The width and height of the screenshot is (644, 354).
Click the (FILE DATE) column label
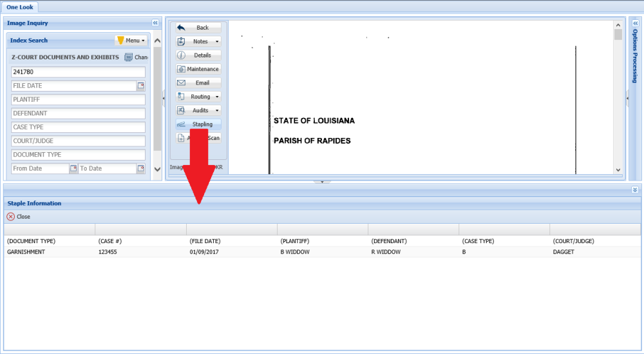(205, 241)
